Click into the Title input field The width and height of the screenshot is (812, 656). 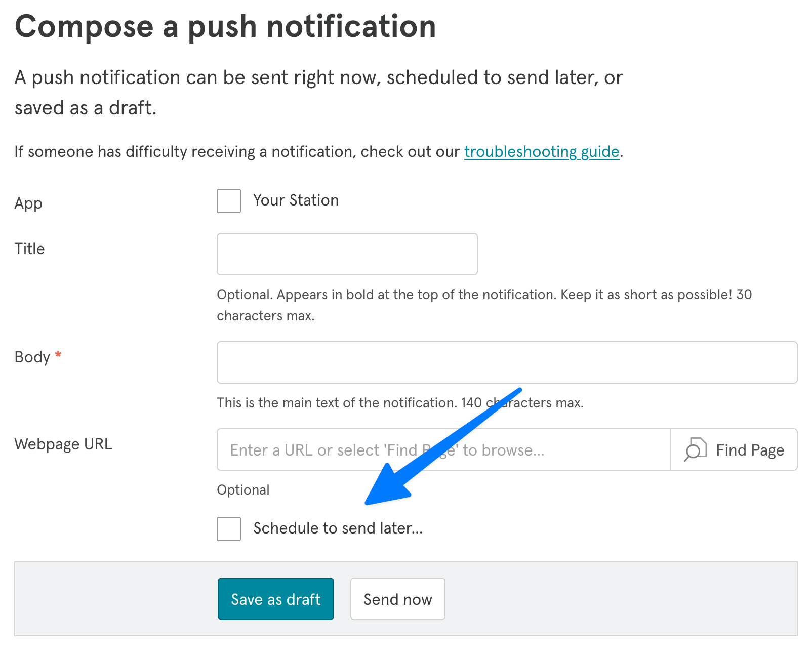click(x=346, y=254)
